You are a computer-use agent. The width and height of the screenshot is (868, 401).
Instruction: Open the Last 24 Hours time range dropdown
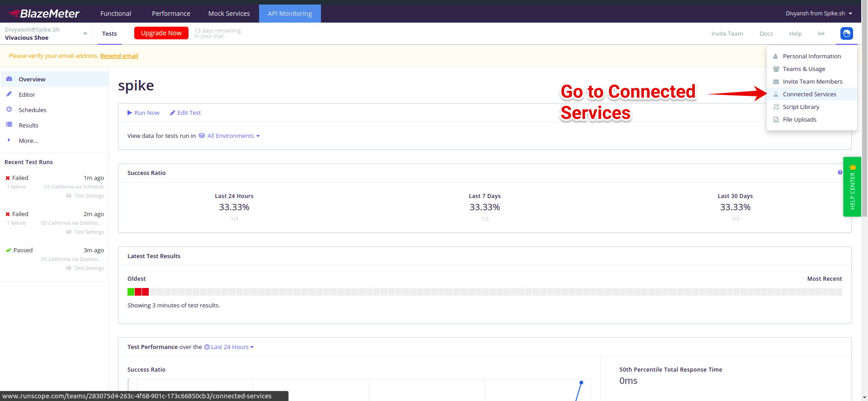(x=229, y=347)
